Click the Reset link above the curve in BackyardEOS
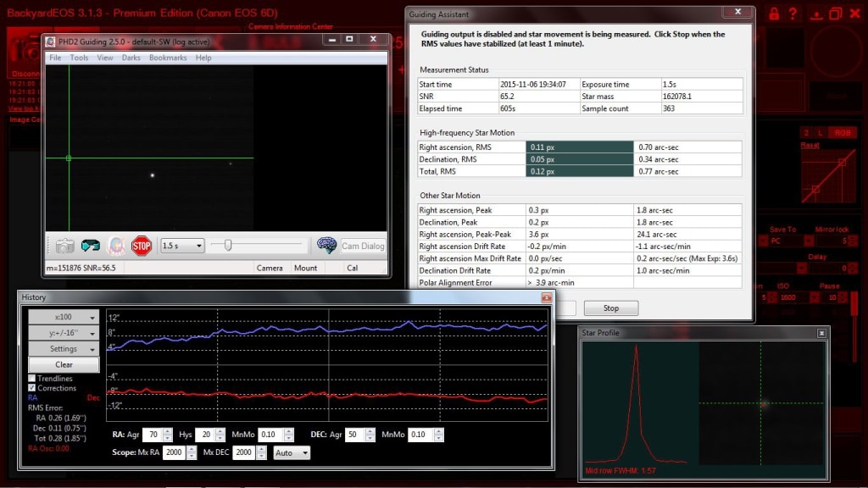This screenshot has height=488, width=868. click(x=810, y=145)
